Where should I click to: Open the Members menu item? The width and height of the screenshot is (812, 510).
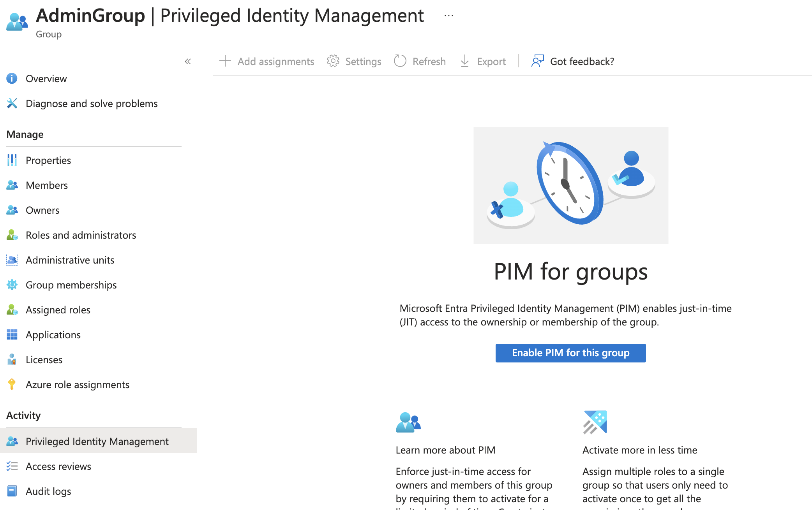(x=47, y=185)
